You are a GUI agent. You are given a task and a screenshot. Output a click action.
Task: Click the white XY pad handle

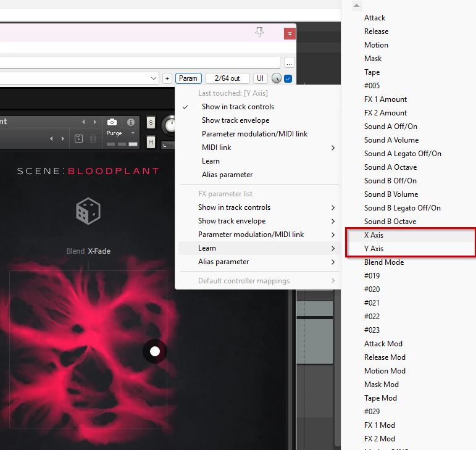155,351
